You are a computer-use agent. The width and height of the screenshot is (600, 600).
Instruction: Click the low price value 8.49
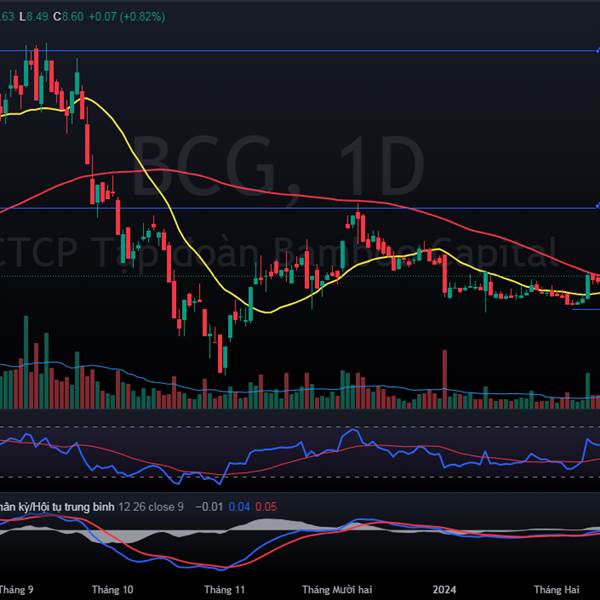(x=37, y=17)
